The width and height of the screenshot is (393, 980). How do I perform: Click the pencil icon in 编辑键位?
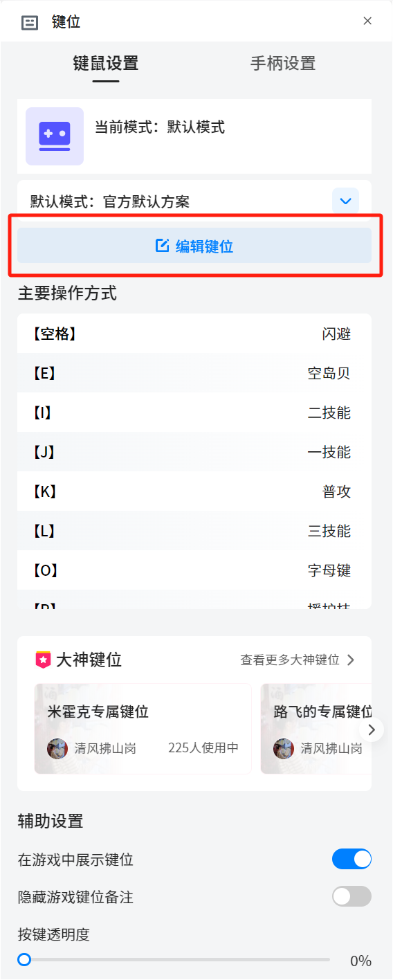162,246
